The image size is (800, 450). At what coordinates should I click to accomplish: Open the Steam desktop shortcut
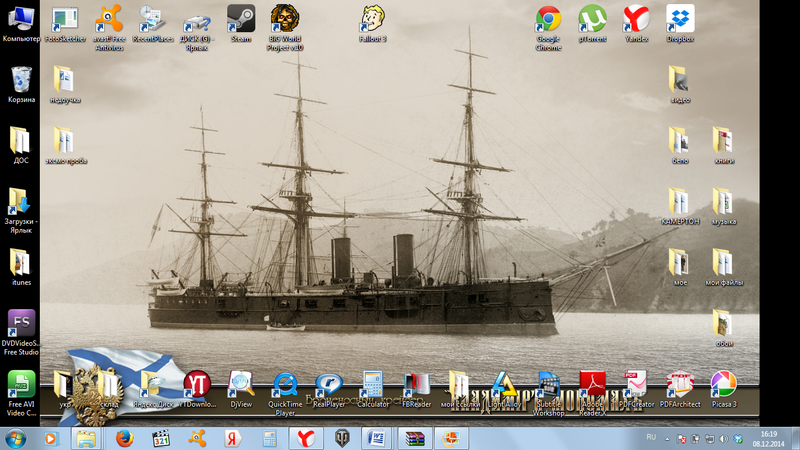(241, 23)
